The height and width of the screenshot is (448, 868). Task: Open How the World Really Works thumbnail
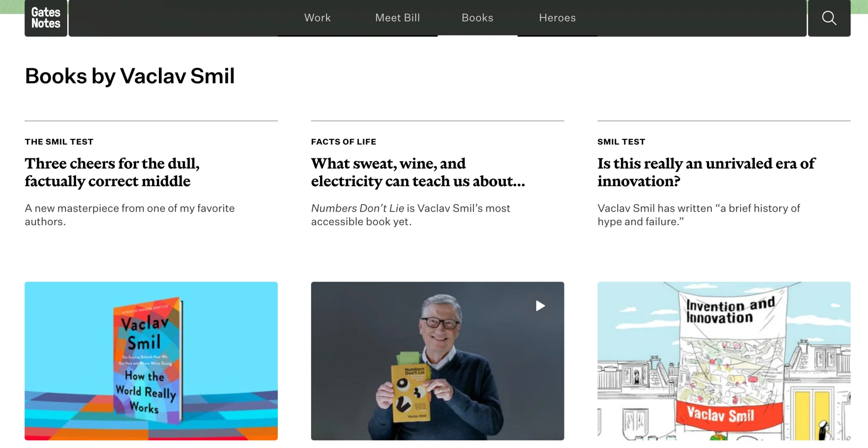click(x=151, y=361)
